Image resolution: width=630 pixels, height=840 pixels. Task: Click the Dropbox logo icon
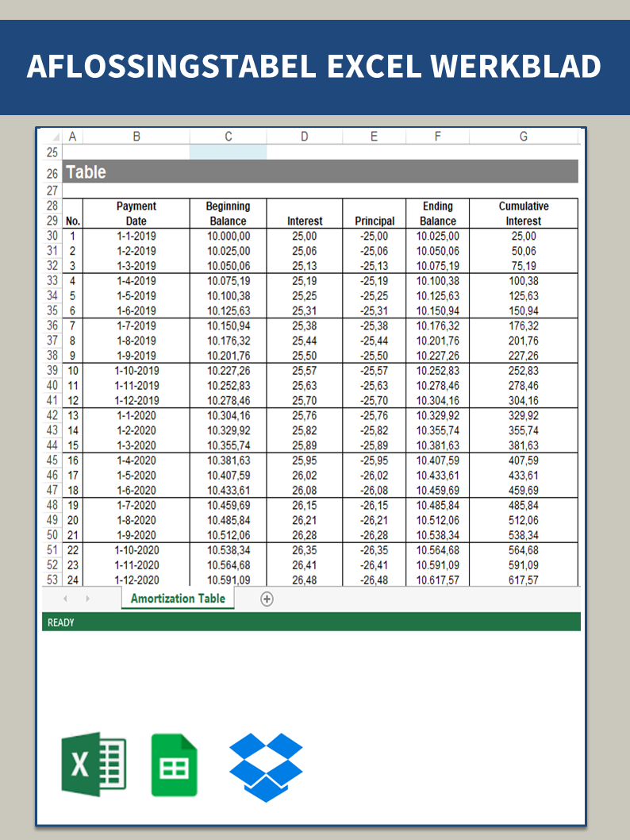[x=266, y=767]
